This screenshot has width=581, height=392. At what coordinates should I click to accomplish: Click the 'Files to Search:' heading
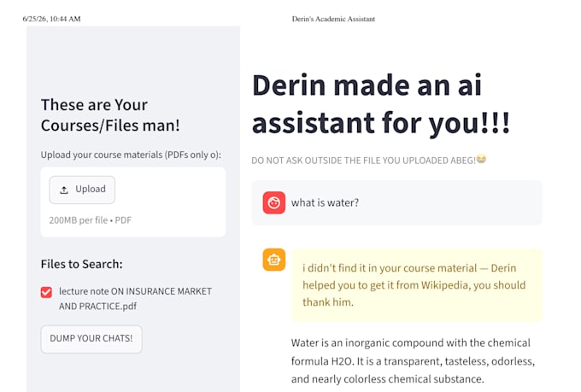[81, 264]
